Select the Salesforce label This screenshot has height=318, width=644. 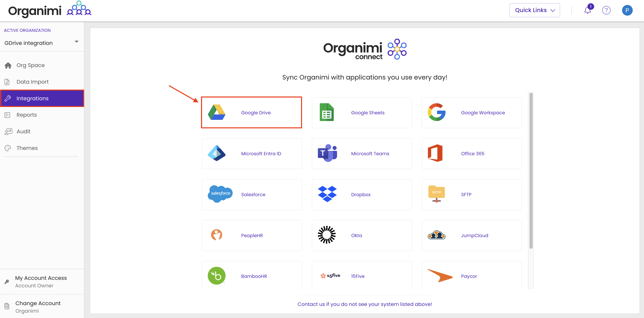[253, 194]
